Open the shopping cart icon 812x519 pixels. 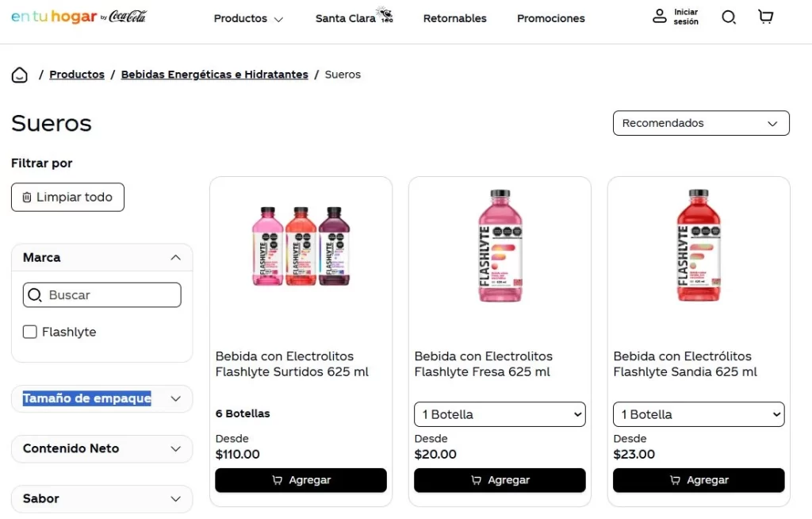pyautogui.click(x=765, y=17)
